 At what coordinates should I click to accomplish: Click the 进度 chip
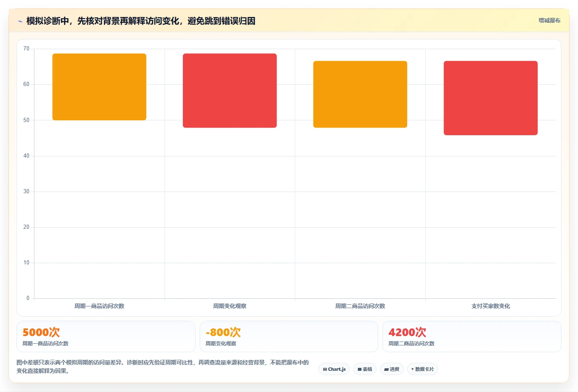392,369
